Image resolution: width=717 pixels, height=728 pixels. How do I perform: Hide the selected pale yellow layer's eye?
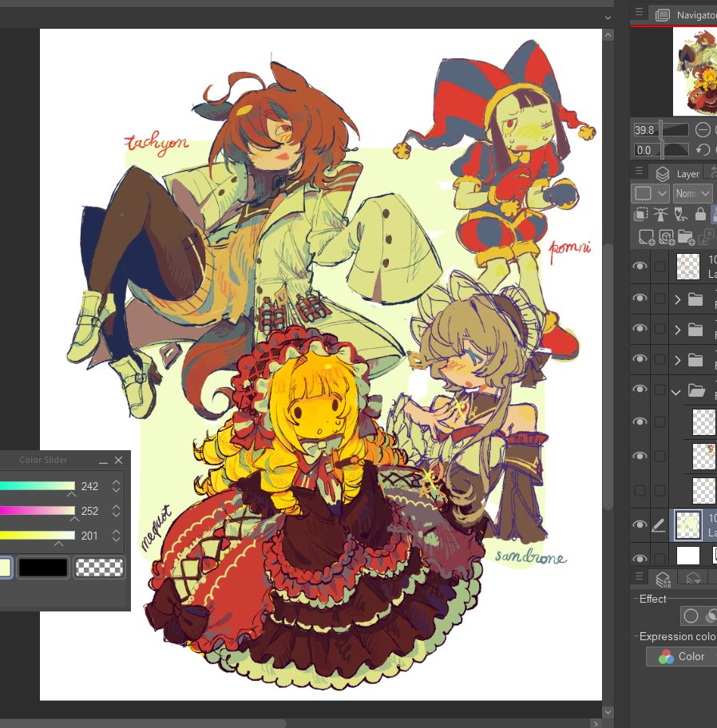point(640,524)
